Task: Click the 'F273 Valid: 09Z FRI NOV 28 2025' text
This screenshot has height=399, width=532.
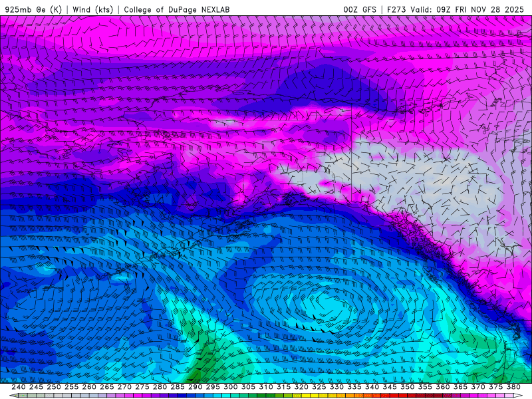Action: [456, 9]
